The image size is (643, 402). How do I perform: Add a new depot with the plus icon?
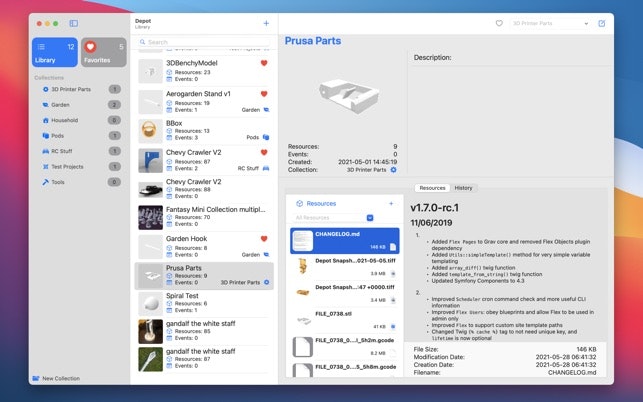click(x=266, y=23)
